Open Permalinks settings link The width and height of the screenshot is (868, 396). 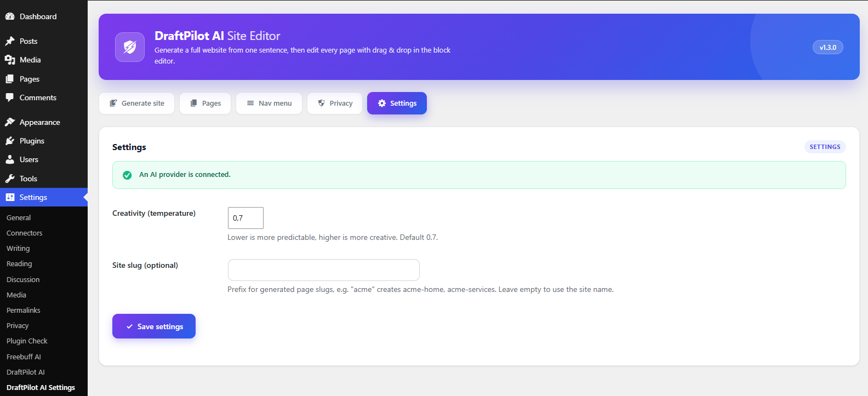point(24,310)
